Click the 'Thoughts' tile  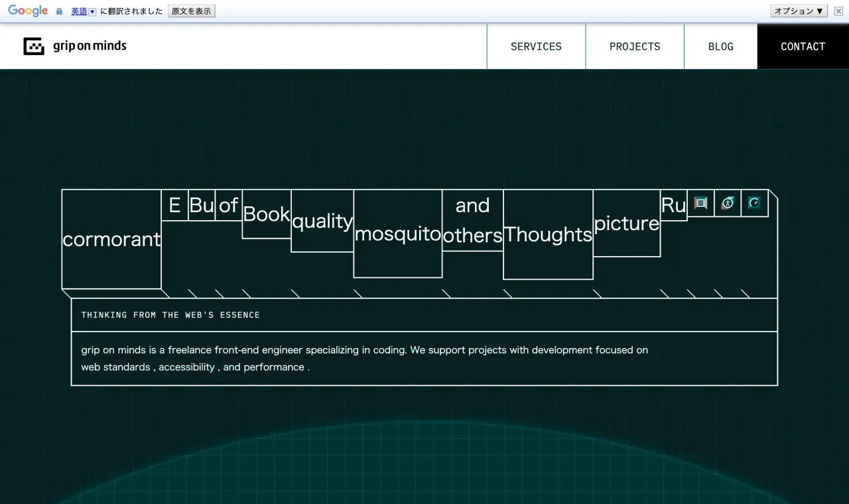click(548, 234)
